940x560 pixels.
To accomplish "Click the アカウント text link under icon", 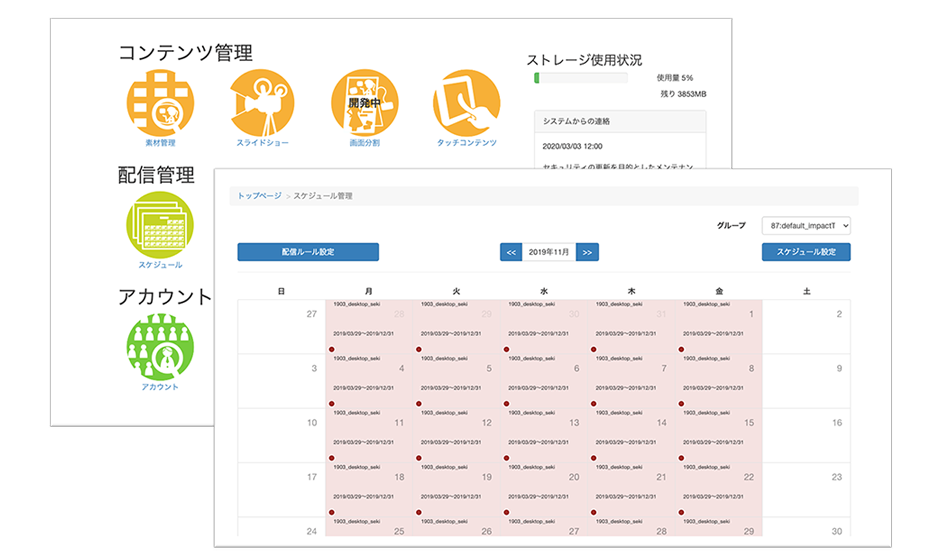I will 160,387.
